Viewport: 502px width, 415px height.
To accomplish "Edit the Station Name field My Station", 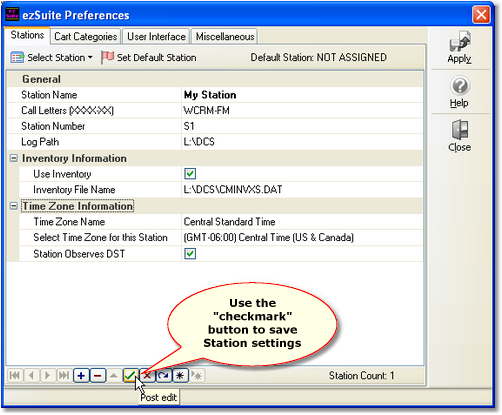I will click(x=302, y=95).
